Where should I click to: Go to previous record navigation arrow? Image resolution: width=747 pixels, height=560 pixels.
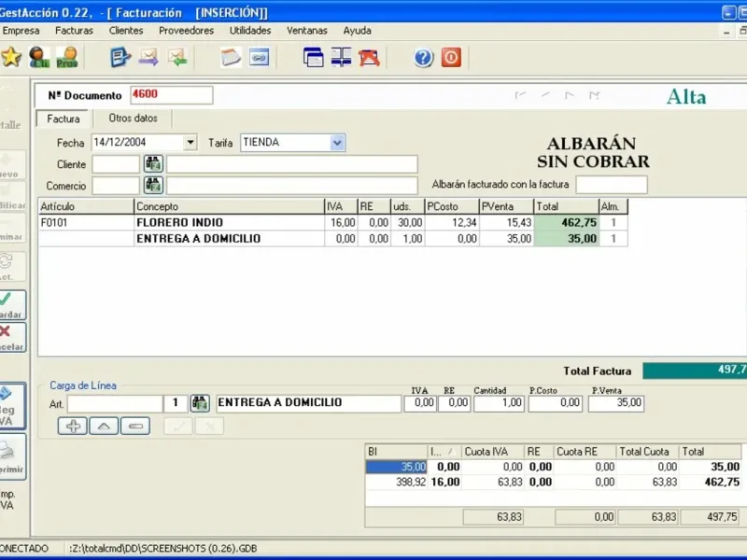545,95
